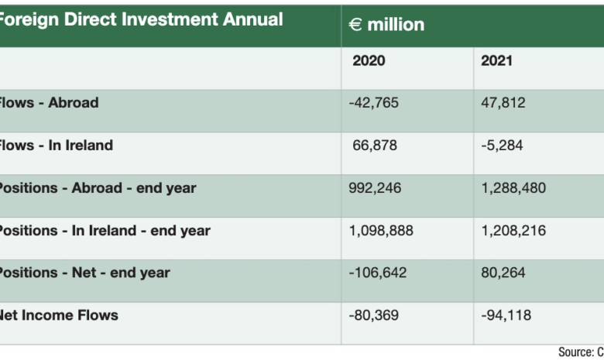Select the 2020 year column header
The width and height of the screenshot is (604, 364).
pos(369,61)
